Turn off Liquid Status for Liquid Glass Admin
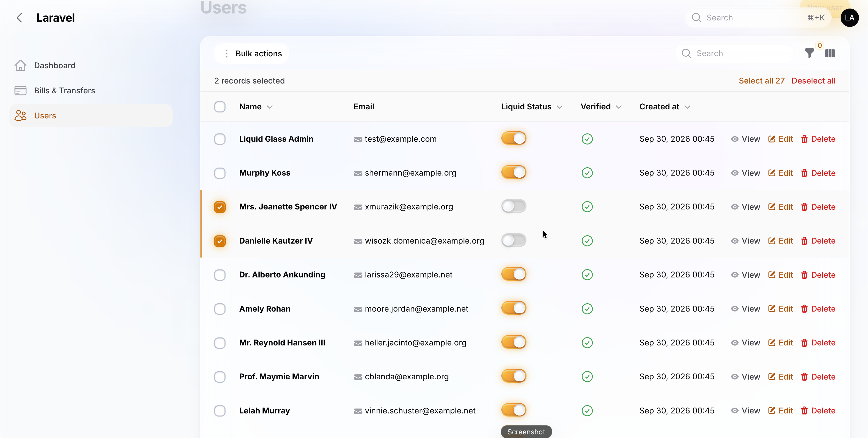 (514, 138)
